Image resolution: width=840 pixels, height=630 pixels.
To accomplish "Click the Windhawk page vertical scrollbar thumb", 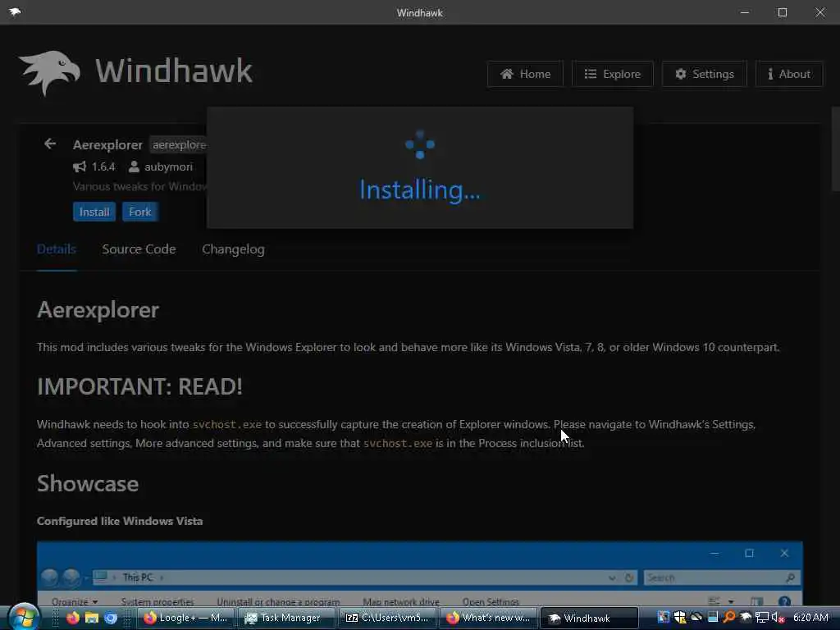I will click(x=835, y=148).
